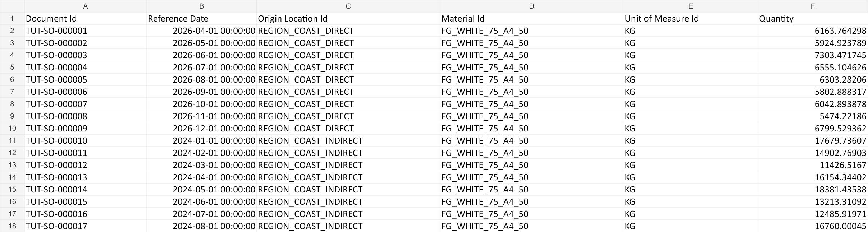
Task: Click the date cell 2026-12-01 00:00:00
Action: tap(201, 128)
